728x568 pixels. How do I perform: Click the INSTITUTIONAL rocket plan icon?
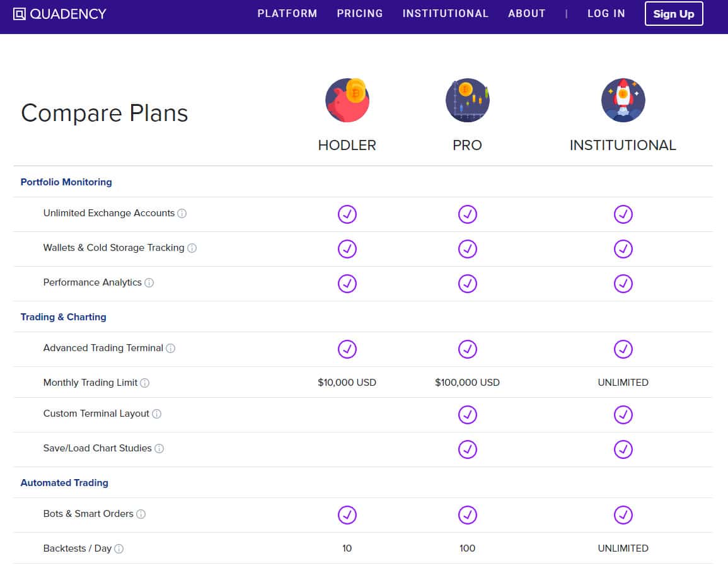pos(623,100)
